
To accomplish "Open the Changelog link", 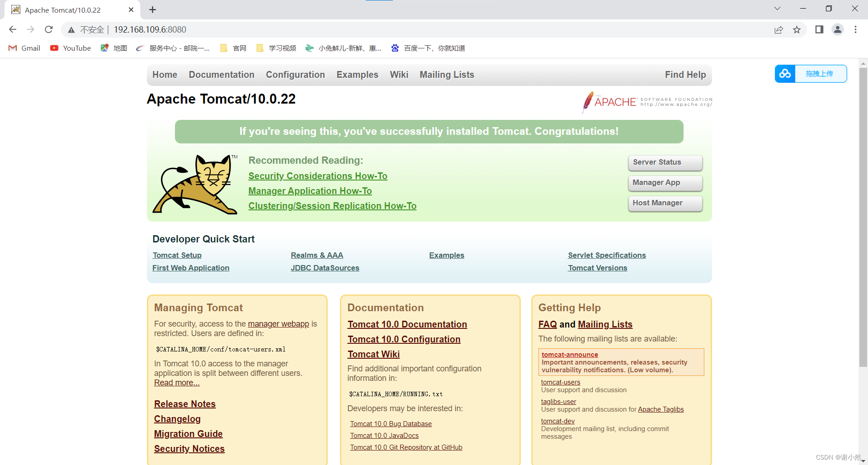I will point(177,419).
